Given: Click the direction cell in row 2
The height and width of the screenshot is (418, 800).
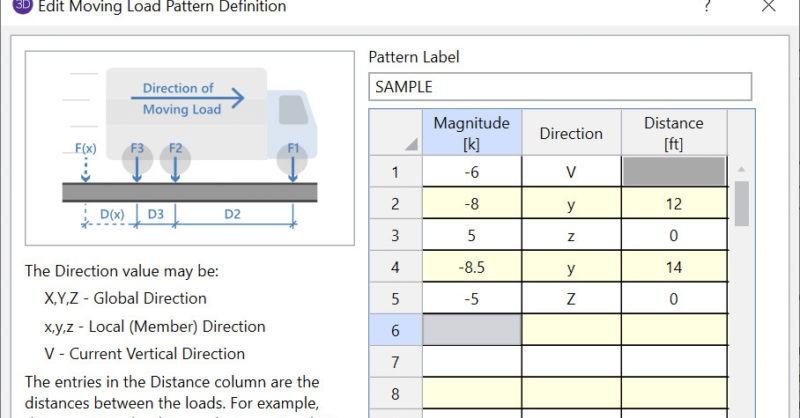Looking at the screenshot, I should point(571,204).
